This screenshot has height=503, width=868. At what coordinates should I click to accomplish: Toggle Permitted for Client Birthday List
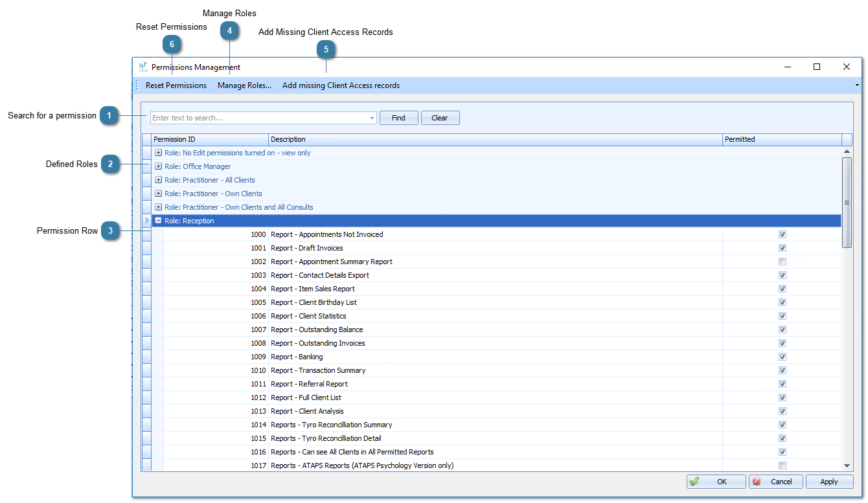point(782,302)
